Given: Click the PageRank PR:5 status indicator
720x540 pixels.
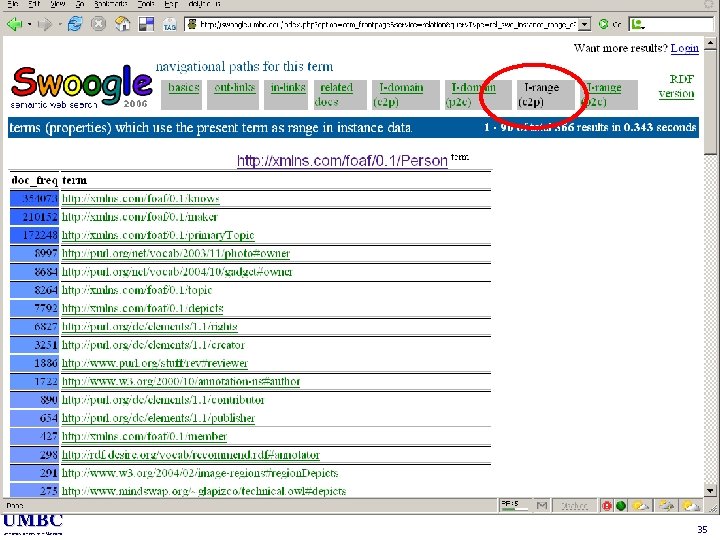Looking at the screenshot, I should coord(516,506).
